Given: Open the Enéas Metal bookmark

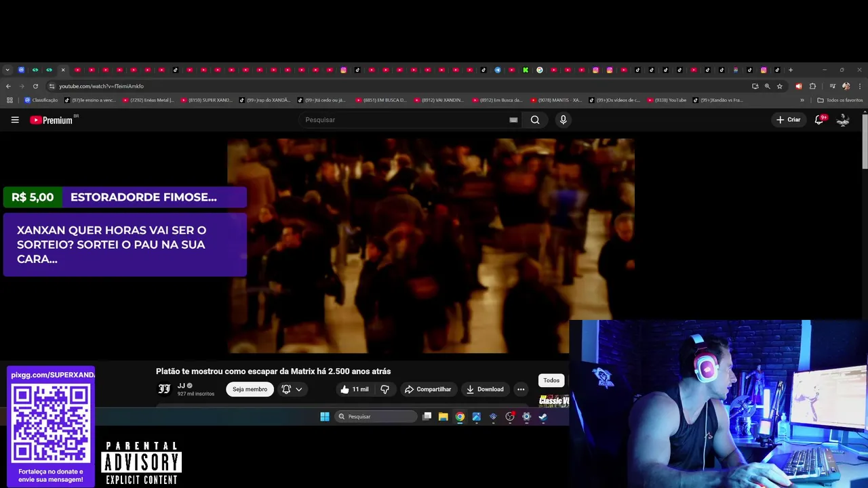Looking at the screenshot, I should point(148,100).
